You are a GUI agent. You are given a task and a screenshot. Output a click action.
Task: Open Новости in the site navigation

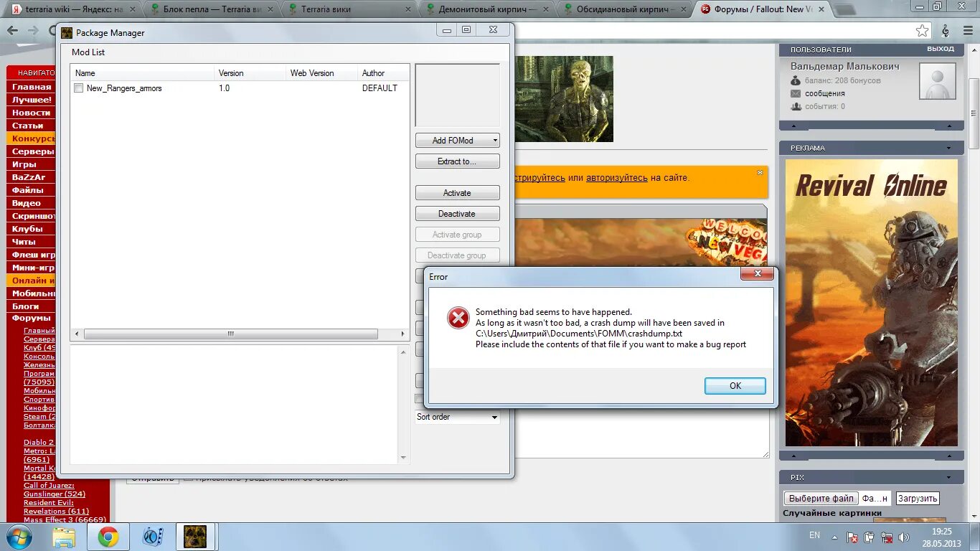32,113
